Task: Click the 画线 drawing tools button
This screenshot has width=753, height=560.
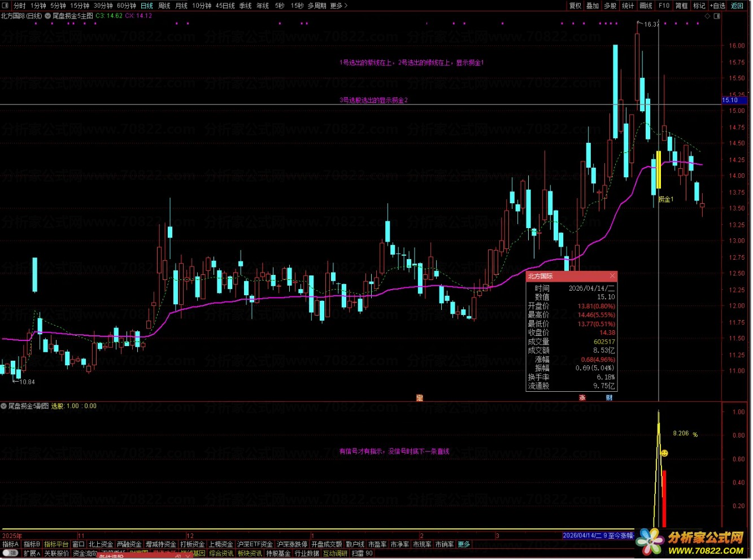Action: tap(646, 6)
